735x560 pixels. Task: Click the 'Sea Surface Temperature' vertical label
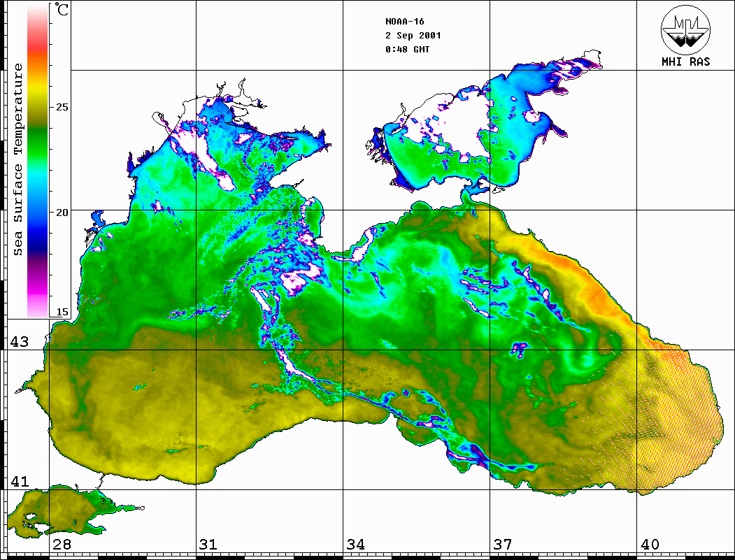17,159
